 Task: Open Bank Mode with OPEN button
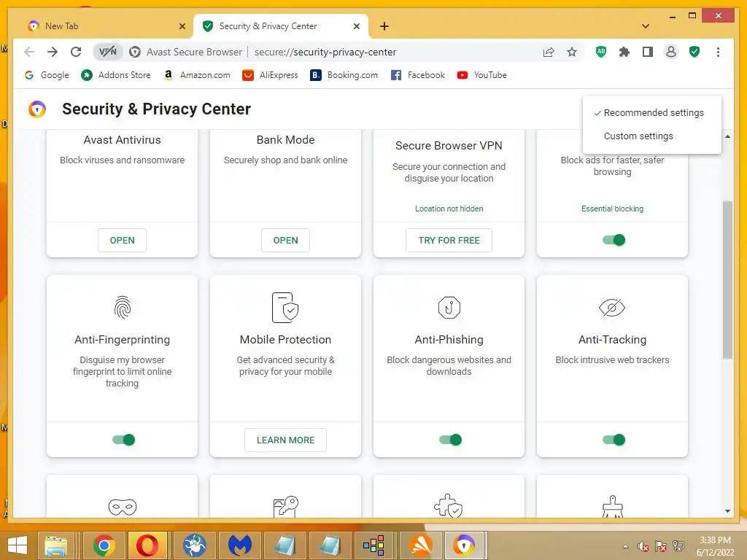[285, 241]
